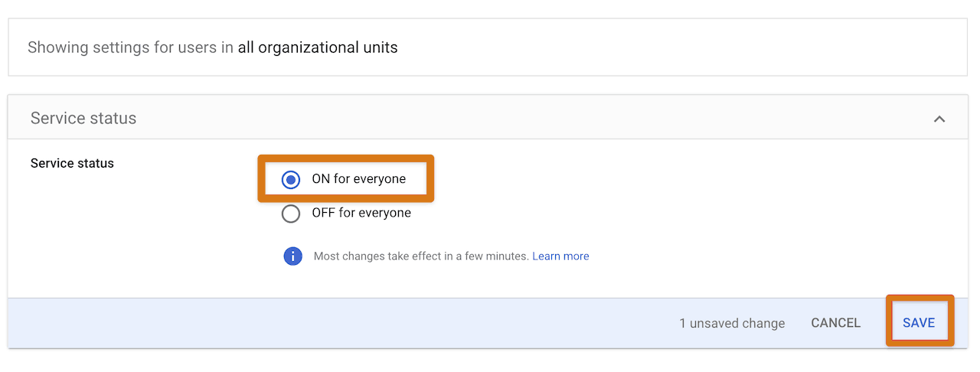Select the OFF for everyone radio button
Viewport: 980px width, 372px height.
click(291, 213)
